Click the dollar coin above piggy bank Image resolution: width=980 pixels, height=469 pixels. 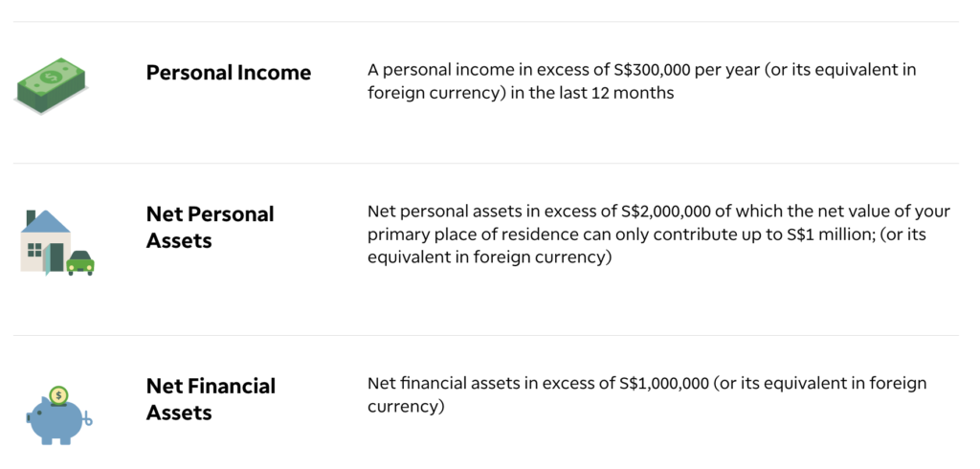(58, 395)
